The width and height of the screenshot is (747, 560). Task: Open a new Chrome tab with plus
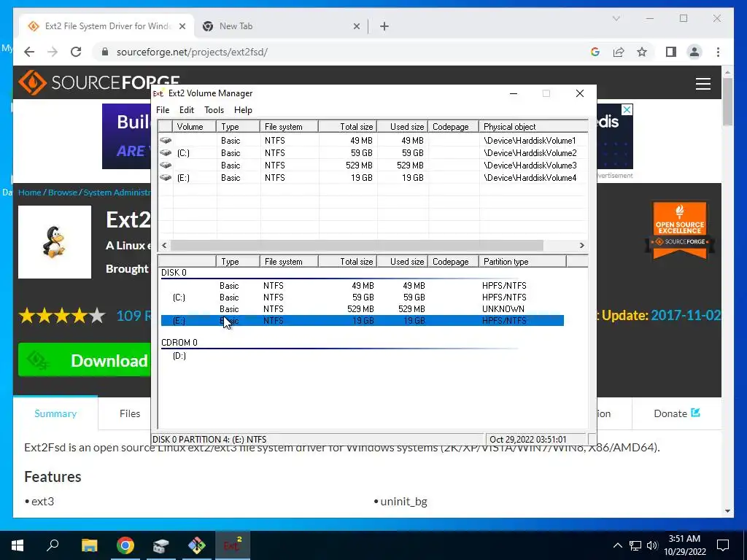pos(384,26)
